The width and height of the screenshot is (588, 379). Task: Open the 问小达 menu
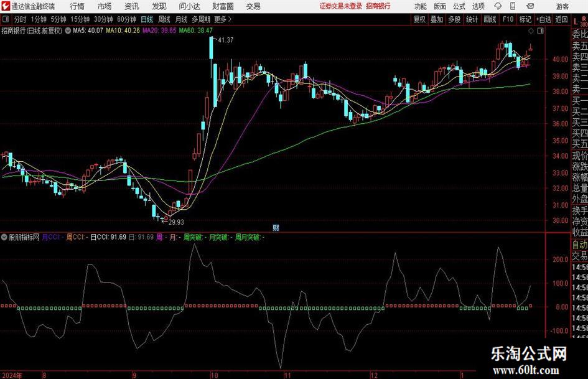[189, 6]
